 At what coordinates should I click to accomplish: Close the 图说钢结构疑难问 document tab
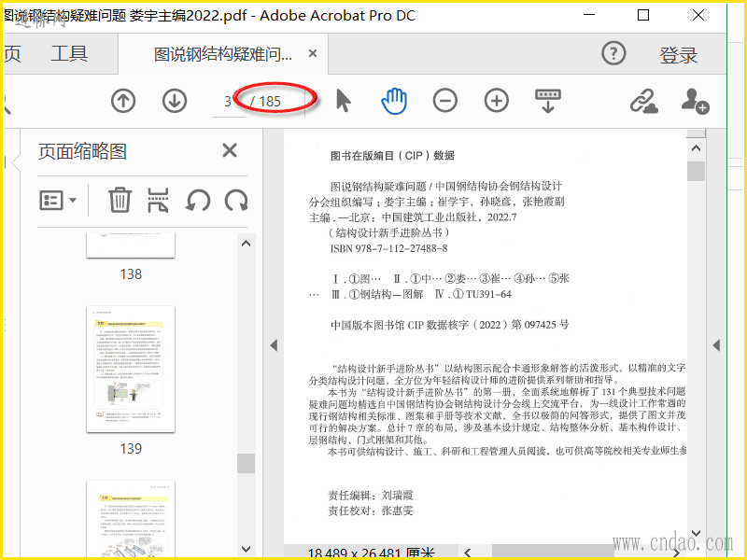coord(313,53)
